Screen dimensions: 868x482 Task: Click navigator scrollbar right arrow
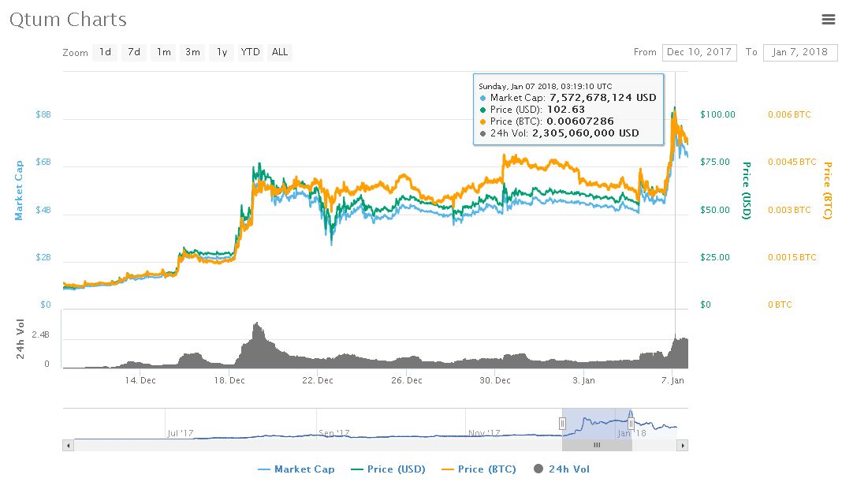(683, 446)
